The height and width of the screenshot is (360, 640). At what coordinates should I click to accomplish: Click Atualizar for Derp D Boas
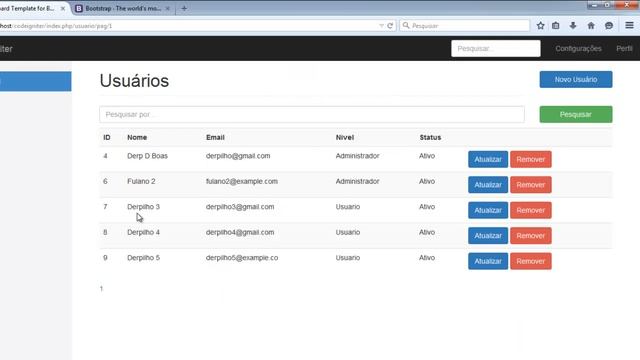click(488, 159)
